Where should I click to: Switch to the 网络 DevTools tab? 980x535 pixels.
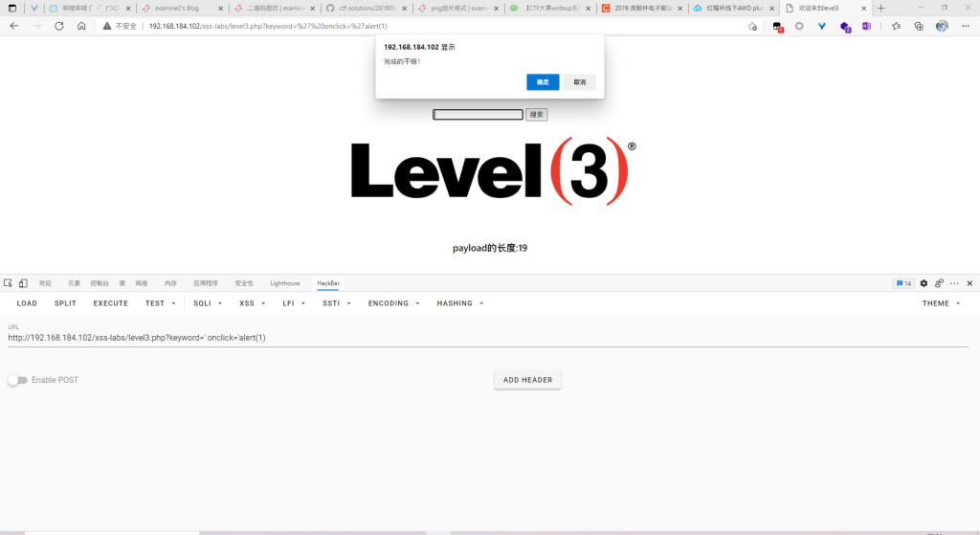coord(142,283)
